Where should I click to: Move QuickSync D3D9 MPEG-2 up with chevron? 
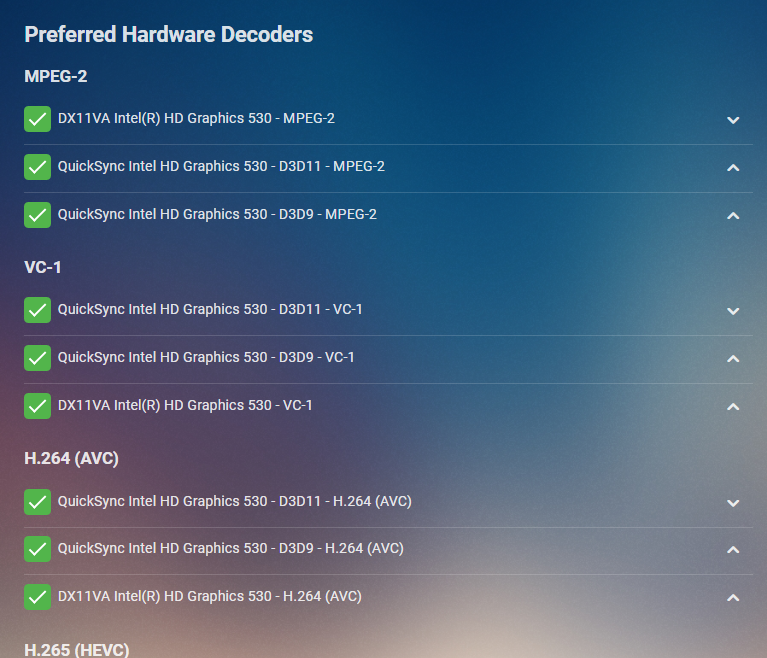[x=733, y=216]
